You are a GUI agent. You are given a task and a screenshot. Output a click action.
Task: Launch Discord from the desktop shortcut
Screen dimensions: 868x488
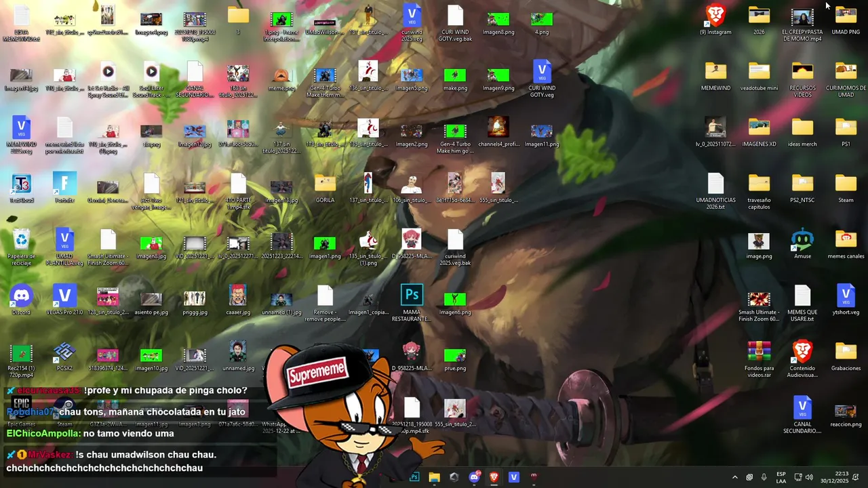point(22,300)
